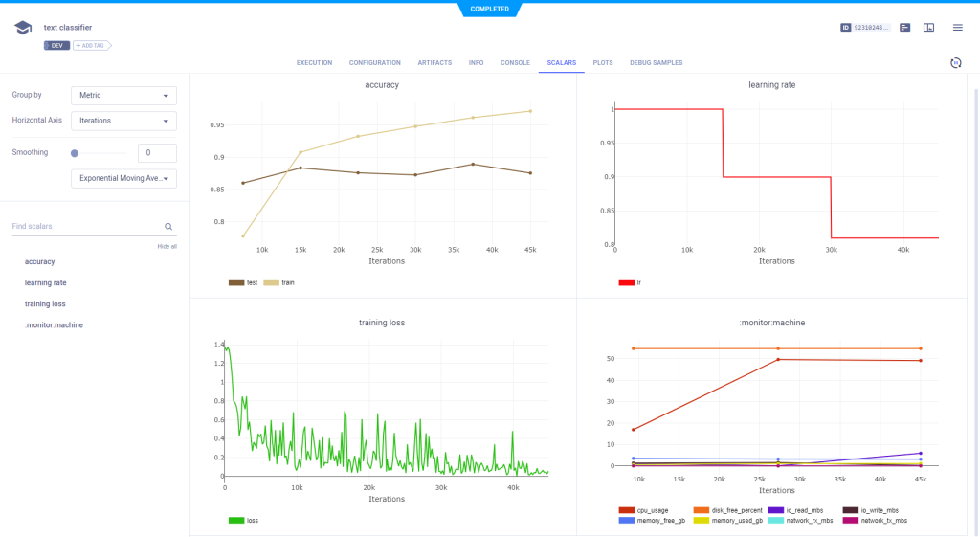Switch to split panel view icon
Screen dimensions: 980x537
(x=928, y=28)
